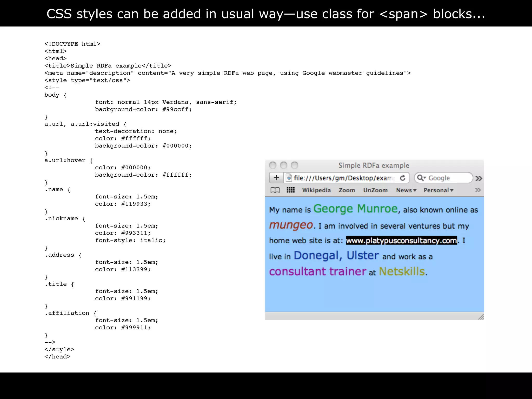Show more bookmarks chevron after Personal
The width and height of the screenshot is (532, 399).
[x=478, y=190]
